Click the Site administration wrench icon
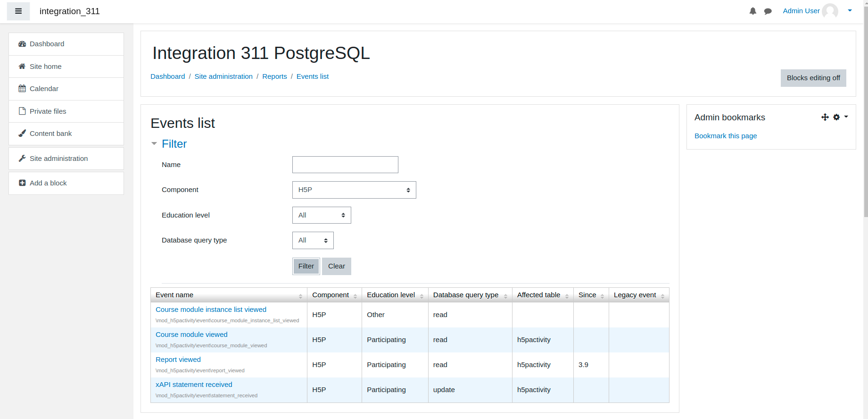 22,159
